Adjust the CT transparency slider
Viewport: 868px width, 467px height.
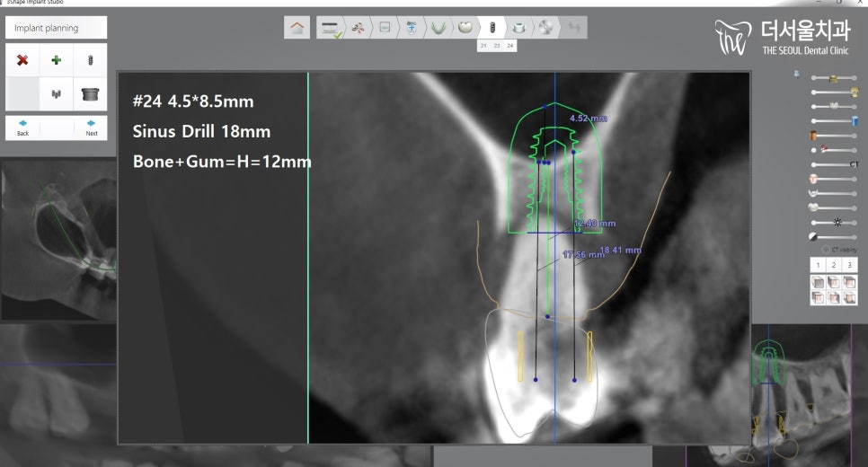point(835,164)
